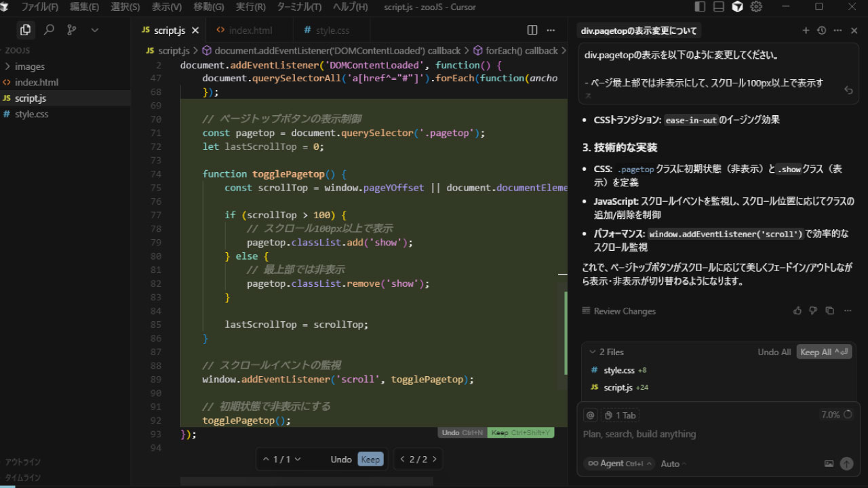Click the forEach() callback breadcrumb

point(515,51)
